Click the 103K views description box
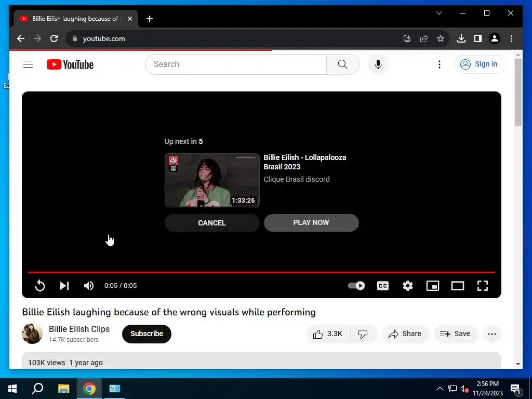The image size is (532, 399). point(261,361)
